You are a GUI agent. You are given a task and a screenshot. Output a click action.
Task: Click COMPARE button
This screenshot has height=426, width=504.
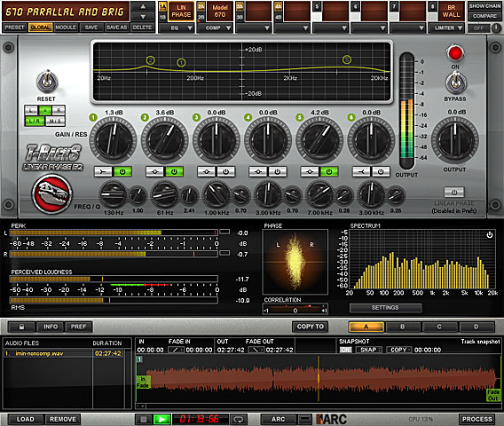[484, 16]
